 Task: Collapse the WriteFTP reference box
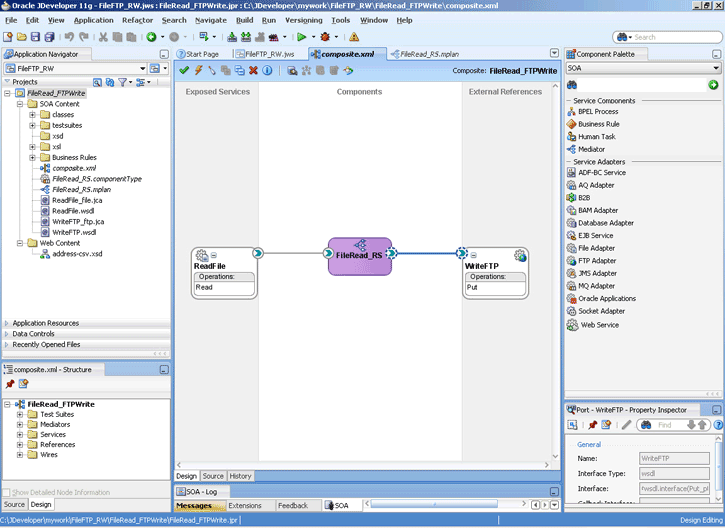[474, 255]
